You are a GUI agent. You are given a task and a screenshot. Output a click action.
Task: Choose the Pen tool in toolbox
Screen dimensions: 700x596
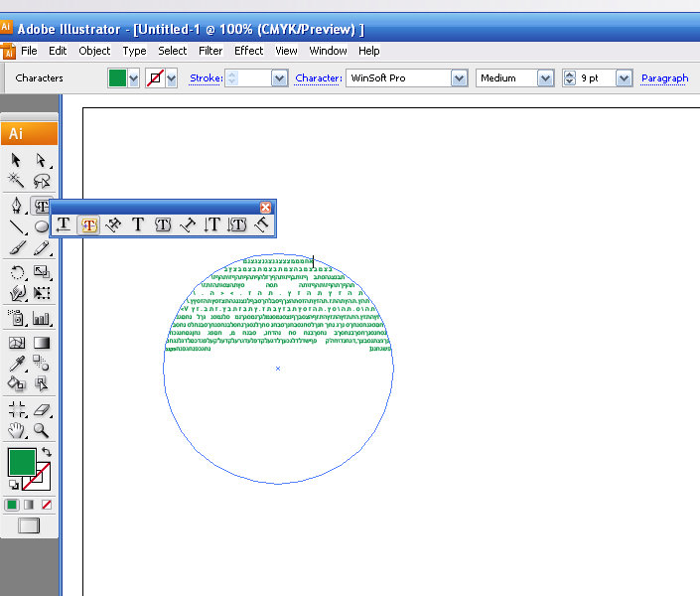tap(17, 206)
